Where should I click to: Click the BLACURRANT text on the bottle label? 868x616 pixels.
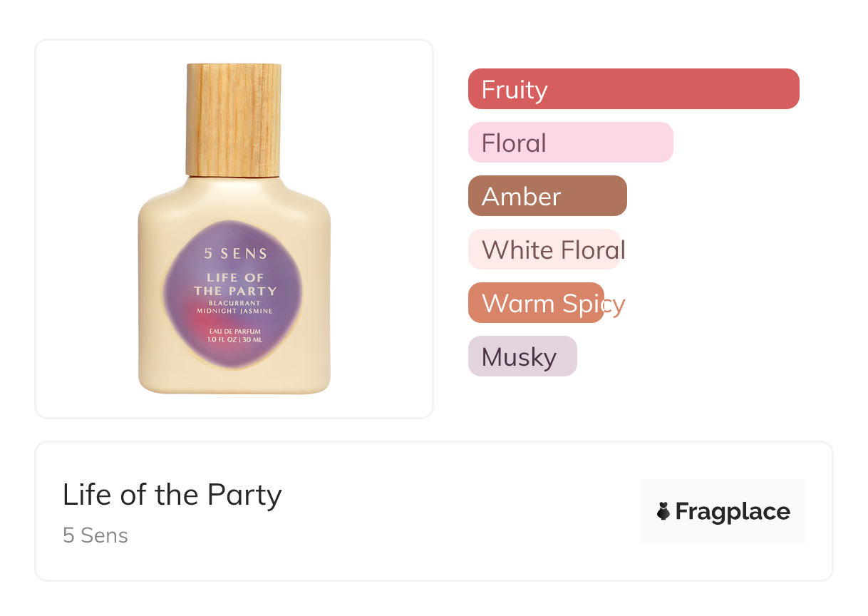(235, 304)
